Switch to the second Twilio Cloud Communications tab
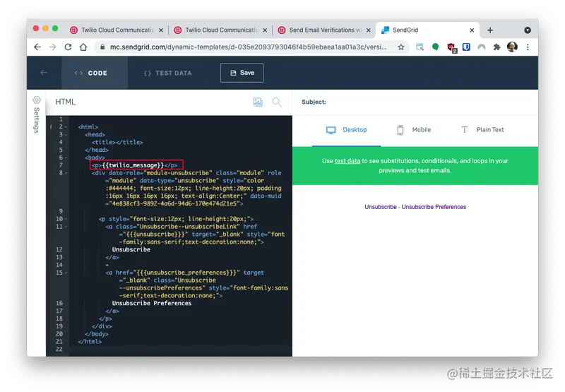The width and height of the screenshot is (565, 392). coord(220,30)
